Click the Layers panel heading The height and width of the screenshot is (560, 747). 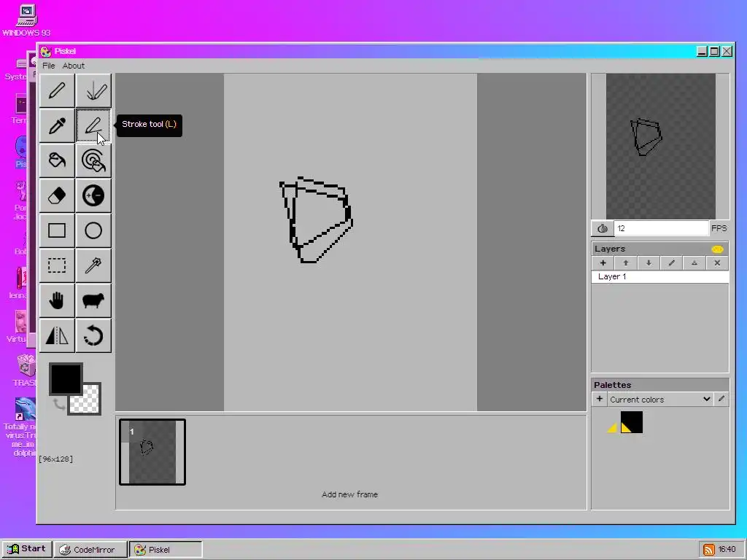click(610, 249)
